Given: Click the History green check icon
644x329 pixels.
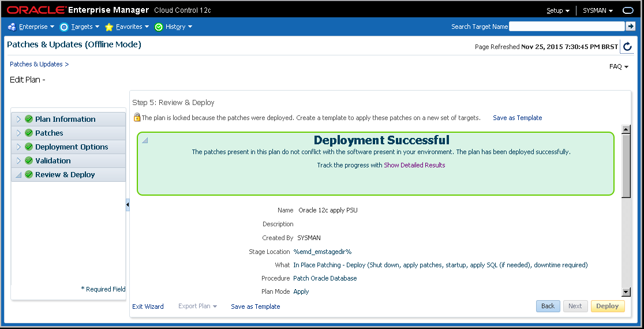Looking at the screenshot, I should coord(159,27).
